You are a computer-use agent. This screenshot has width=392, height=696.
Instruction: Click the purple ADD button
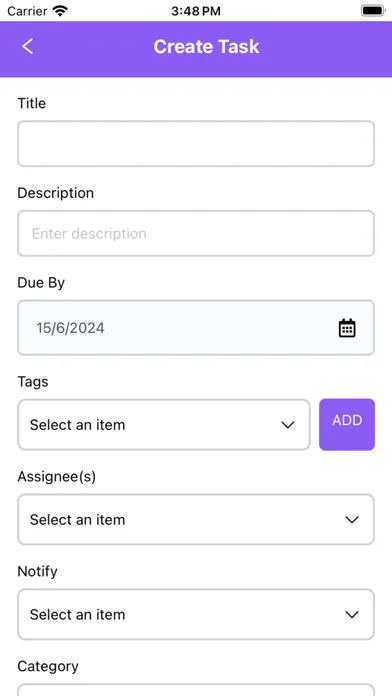coord(347,425)
